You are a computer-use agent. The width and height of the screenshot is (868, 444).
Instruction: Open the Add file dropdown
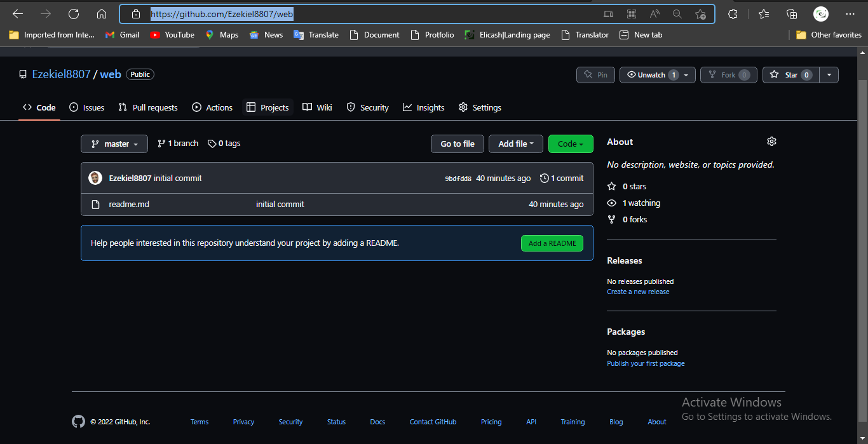pyautogui.click(x=515, y=144)
